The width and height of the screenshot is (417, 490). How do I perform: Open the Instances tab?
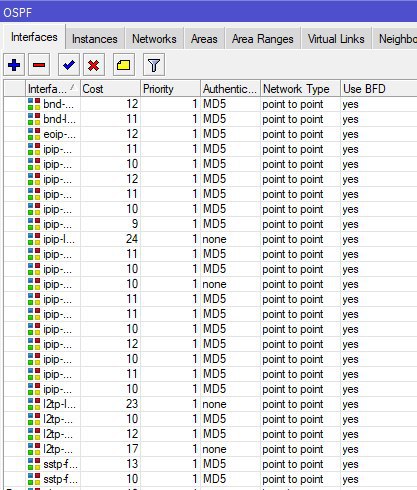tap(95, 39)
